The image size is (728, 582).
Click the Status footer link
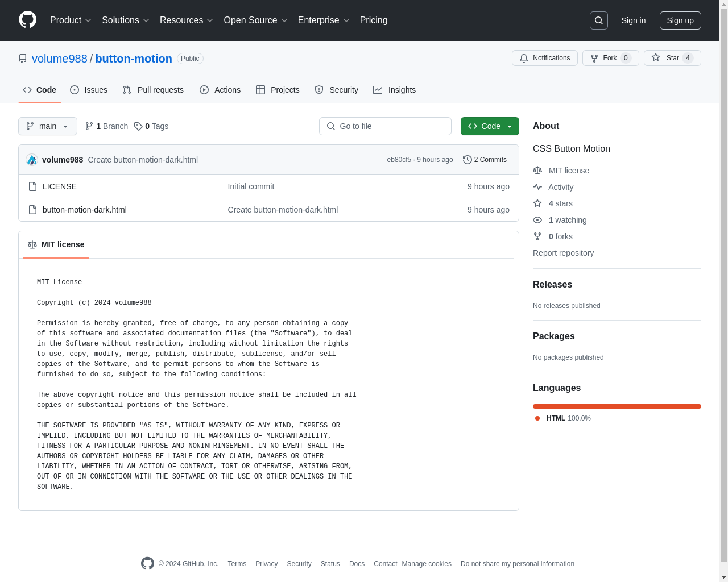click(x=330, y=564)
